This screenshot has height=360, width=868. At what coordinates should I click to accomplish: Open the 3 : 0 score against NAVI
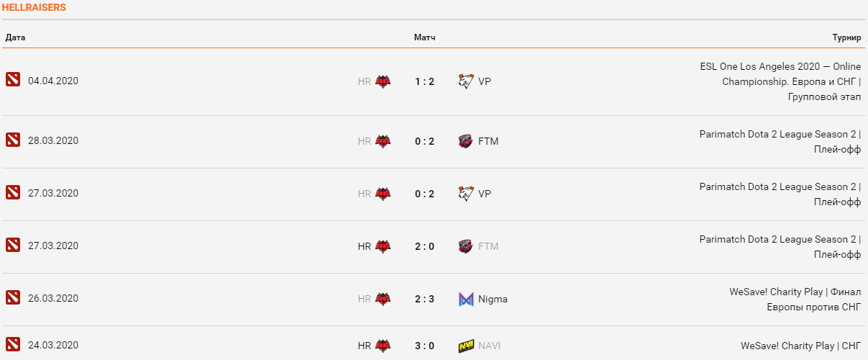(424, 346)
